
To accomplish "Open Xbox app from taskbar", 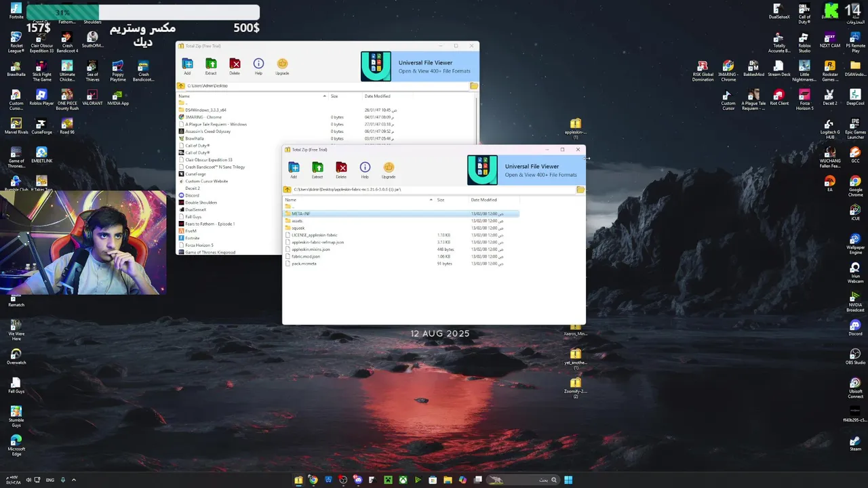I will [x=403, y=480].
